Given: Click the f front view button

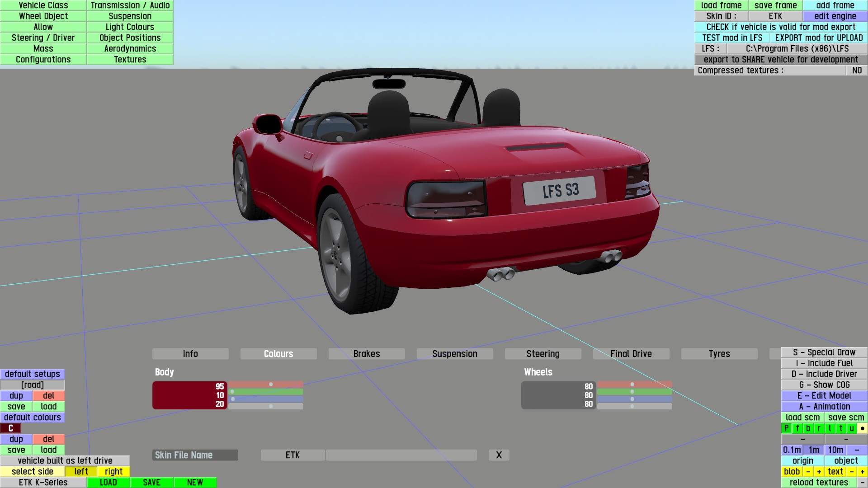Looking at the screenshot, I should [x=797, y=428].
